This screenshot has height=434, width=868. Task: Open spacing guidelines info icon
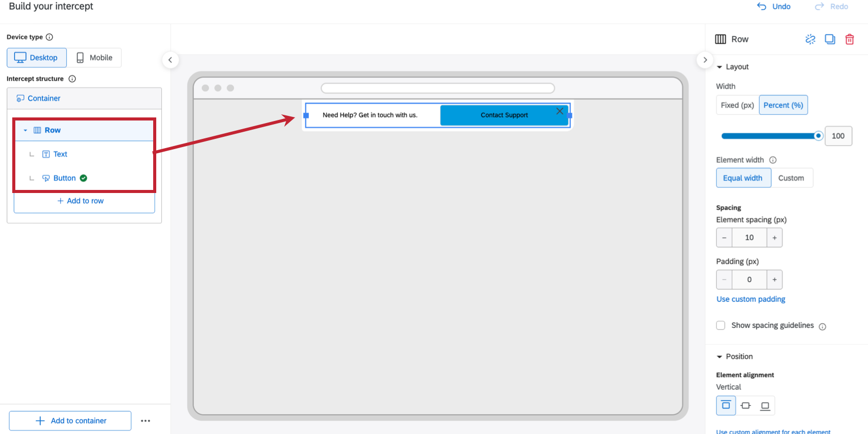point(823,327)
